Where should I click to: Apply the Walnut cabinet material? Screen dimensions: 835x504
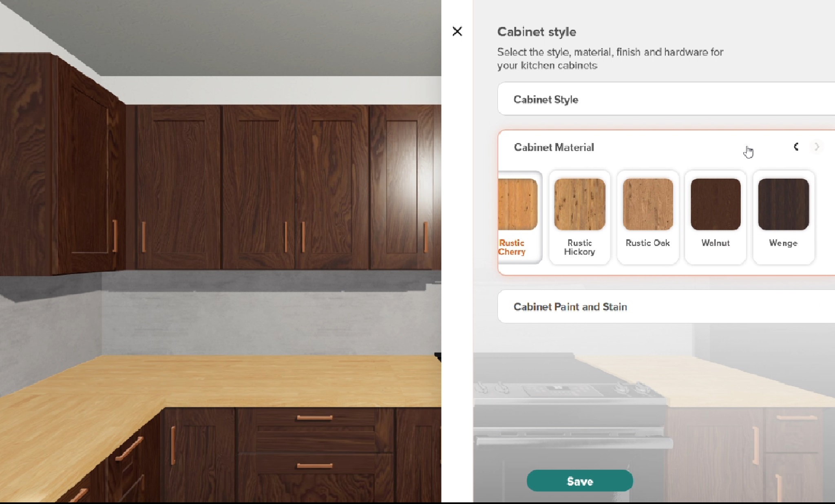716,217
